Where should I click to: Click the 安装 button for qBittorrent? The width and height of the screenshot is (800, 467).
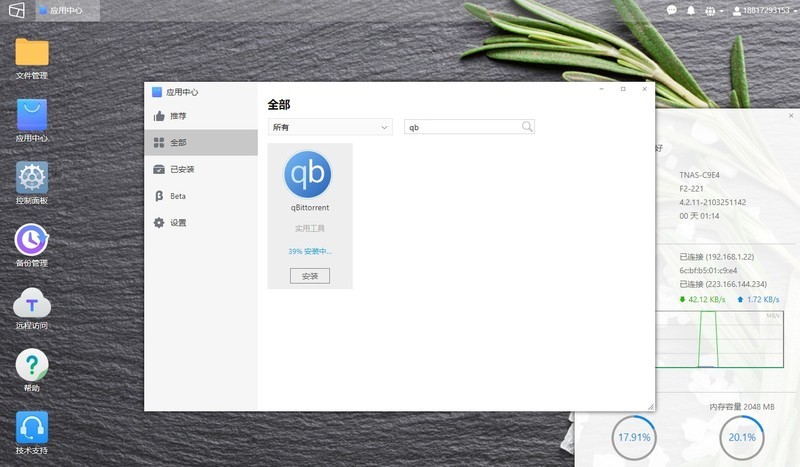pyautogui.click(x=310, y=276)
